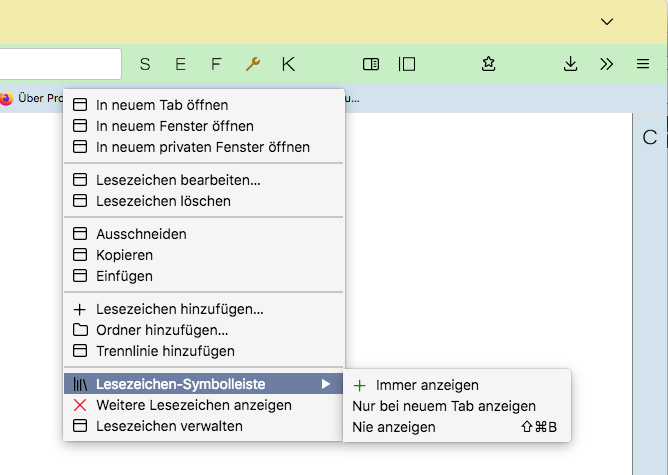Select "Lesezeichen bearbeiten…" menu entry
Image resolution: width=668 pixels, height=475 pixels.
[x=178, y=180]
